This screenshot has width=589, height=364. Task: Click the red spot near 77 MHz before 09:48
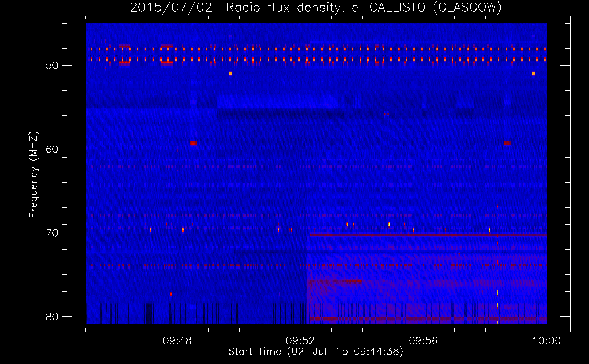point(170,294)
